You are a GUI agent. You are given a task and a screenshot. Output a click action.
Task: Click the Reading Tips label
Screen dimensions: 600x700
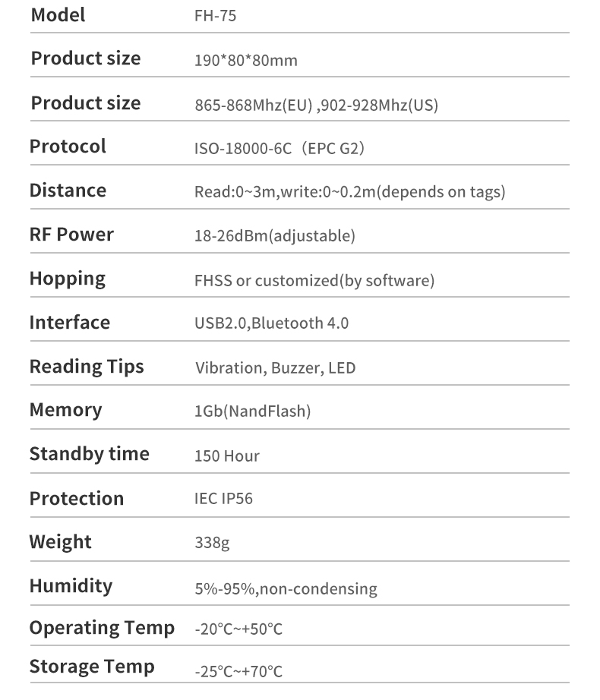pyautogui.click(x=87, y=367)
